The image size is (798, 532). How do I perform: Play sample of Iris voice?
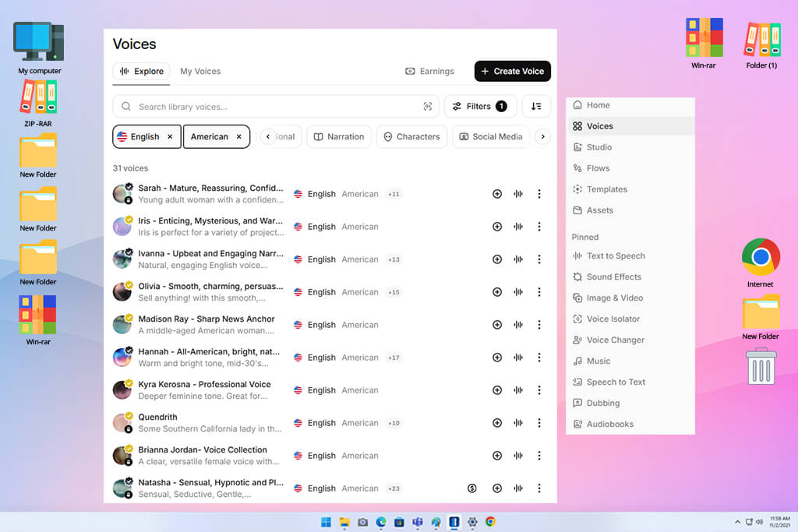click(x=518, y=227)
